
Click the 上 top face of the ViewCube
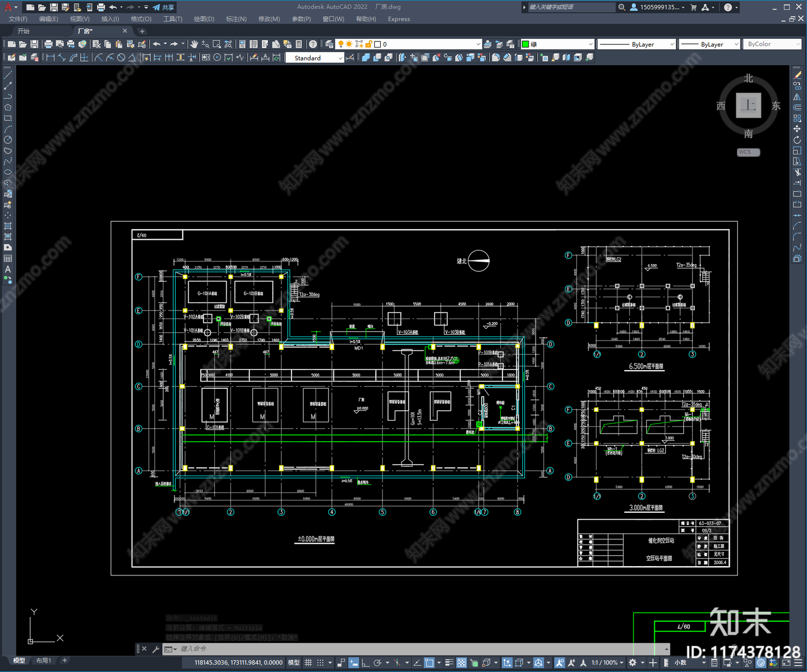click(748, 105)
